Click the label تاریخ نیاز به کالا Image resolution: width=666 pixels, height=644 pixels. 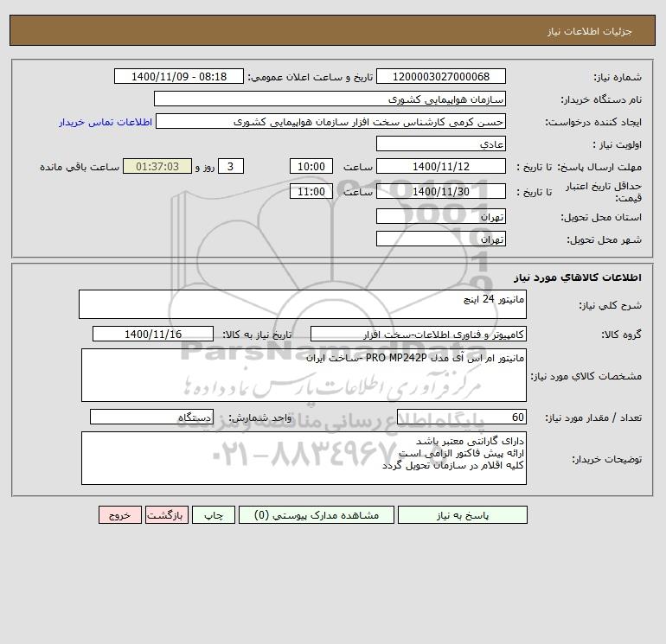(257, 335)
